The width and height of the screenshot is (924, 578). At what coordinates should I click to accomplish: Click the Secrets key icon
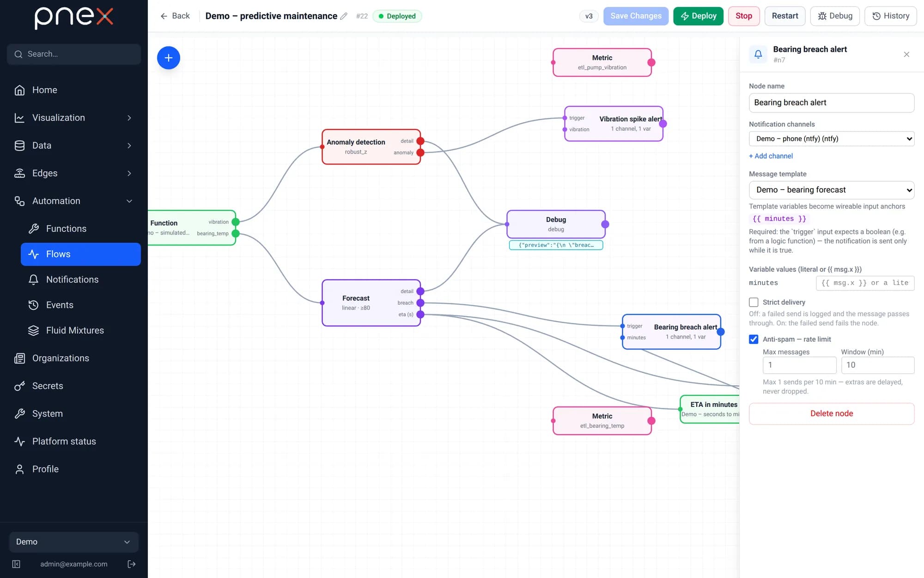click(x=19, y=386)
